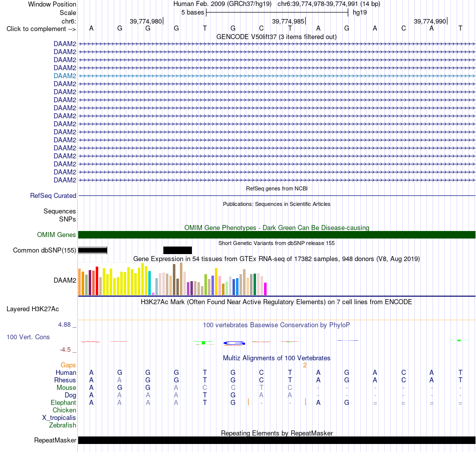
Task: Click the SNPs label under Publications track
Action: pos(68,219)
